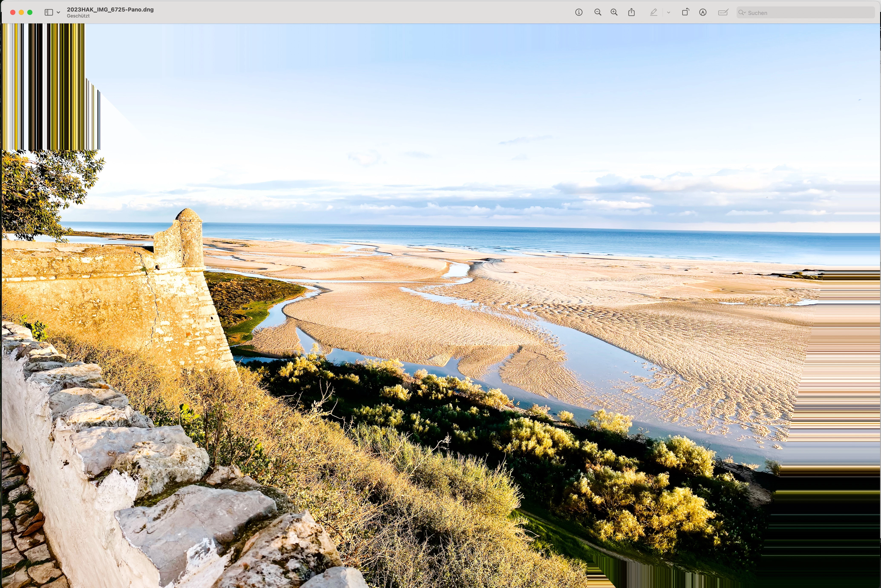This screenshot has width=881, height=588.
Task: Zoom out of the image
Action: point(597,12)
